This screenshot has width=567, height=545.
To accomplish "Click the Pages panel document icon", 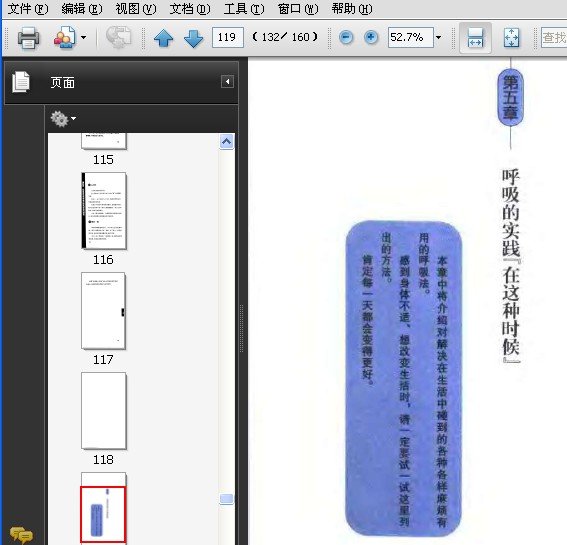I will click(21, 82).
